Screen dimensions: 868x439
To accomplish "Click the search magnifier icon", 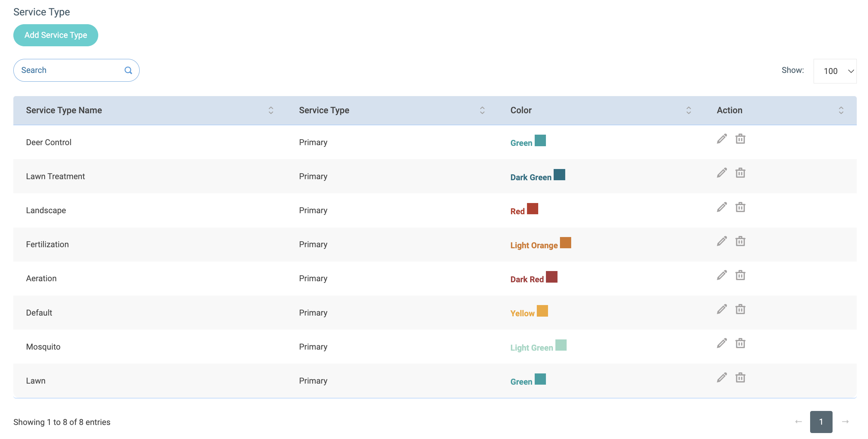I will click(x=128, y=70).
